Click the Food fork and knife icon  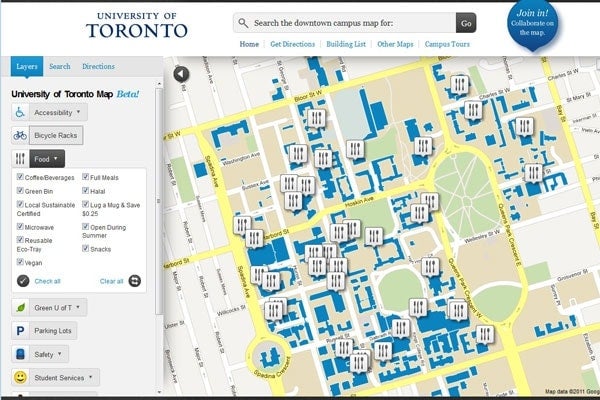[x=20, y=158]
